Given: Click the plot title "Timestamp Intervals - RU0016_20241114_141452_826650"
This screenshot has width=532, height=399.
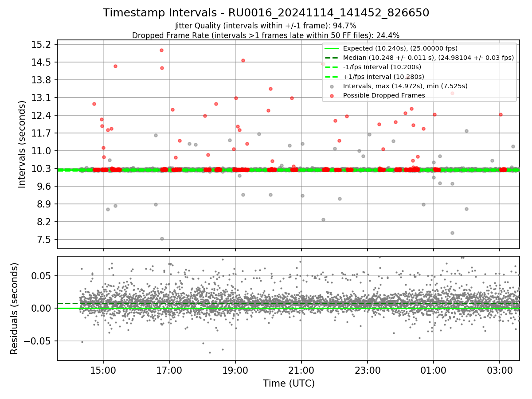Looking at the screenshot, I should [x=266, y=13].
